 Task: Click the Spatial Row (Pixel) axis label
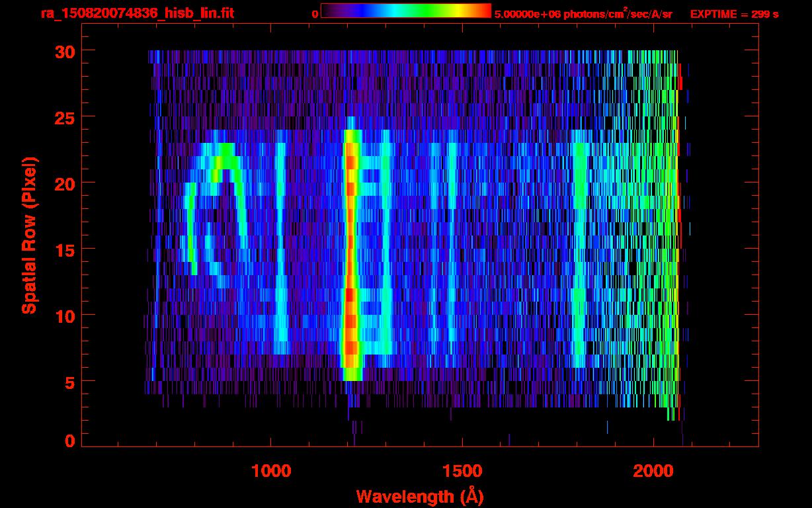29,235
